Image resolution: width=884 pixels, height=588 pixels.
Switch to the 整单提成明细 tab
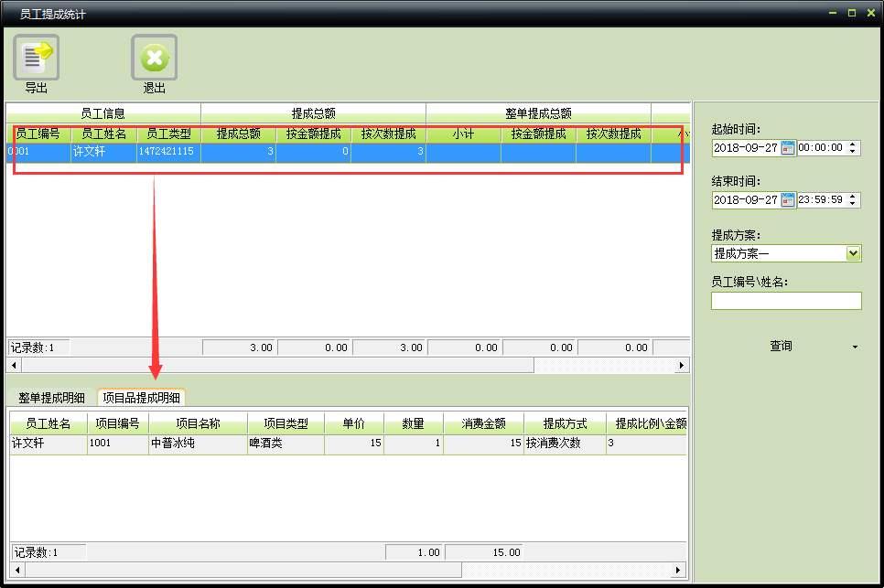click(x=51, y=398)
